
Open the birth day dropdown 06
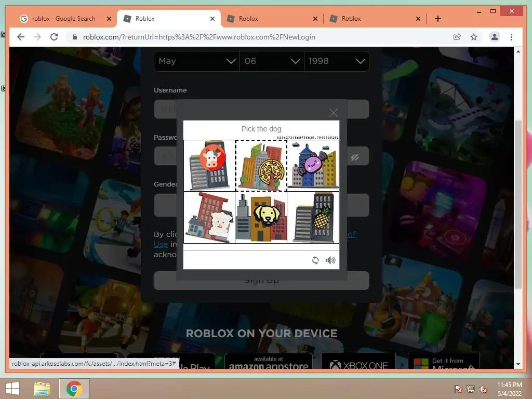(272, 61)
